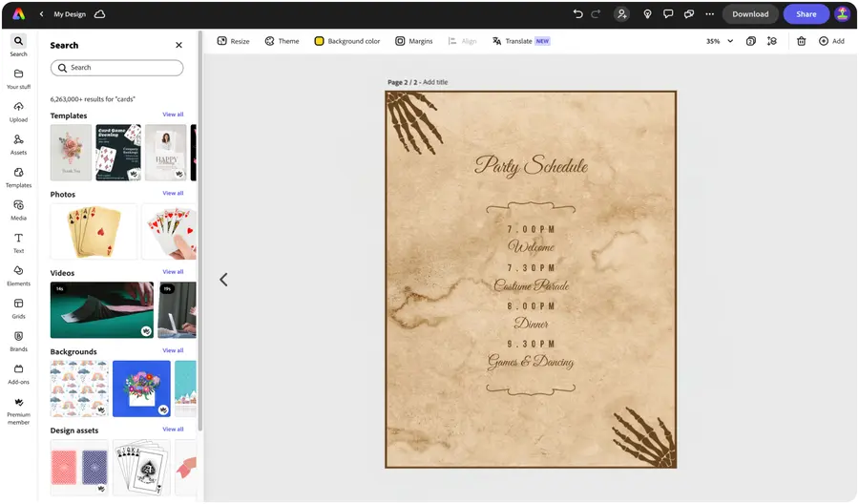Select the rainbow cloud pattern background
This screenshot has height=504, width=859.
click(79, 388)
